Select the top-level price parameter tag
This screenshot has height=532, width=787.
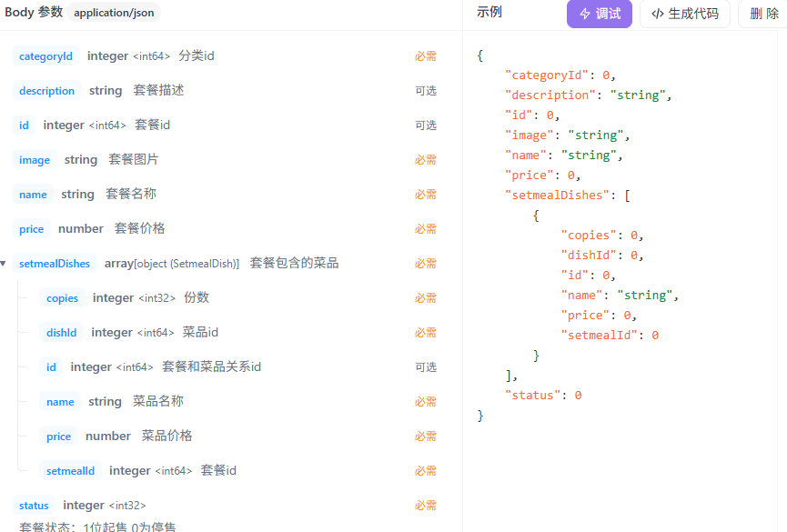pyautogui.click(x=31, y=229)
